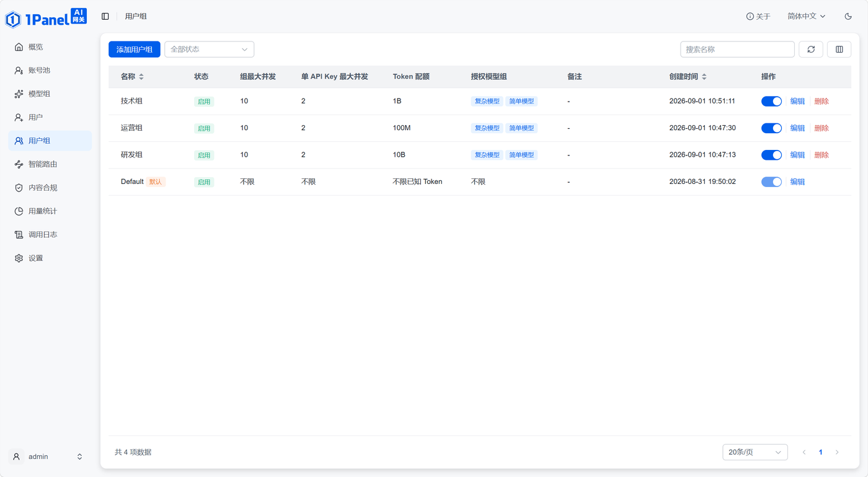Screen dimensions: 868x477
Task: Click the 调用日志 log scroll icon
Action: tap(19, 235)
